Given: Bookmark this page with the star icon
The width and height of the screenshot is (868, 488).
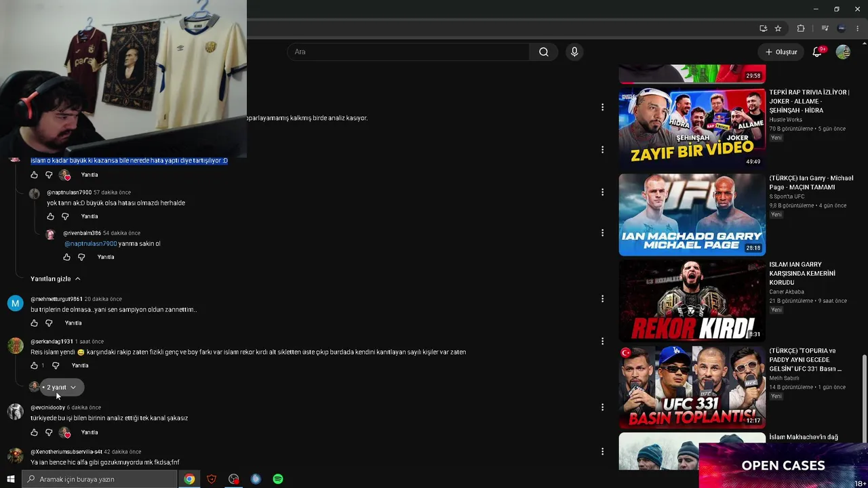Looking at the screenshot, I should click(778, 28).
